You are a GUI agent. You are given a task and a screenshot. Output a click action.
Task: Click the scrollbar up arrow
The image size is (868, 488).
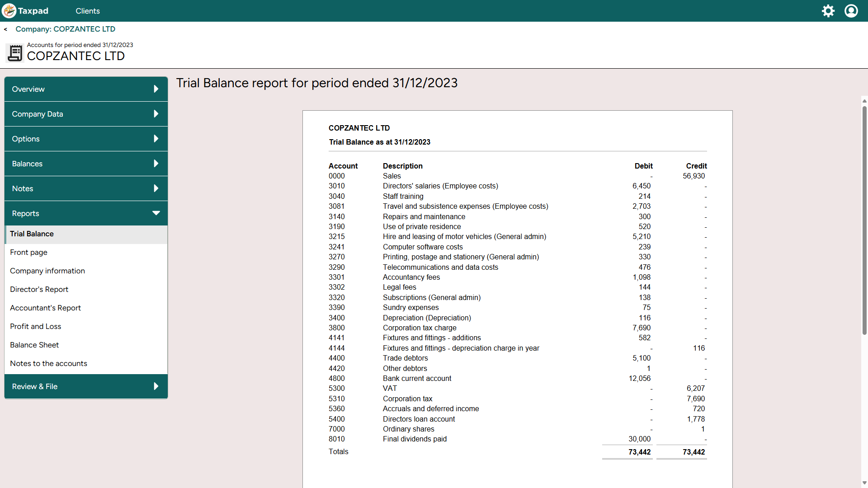(864, 101)
